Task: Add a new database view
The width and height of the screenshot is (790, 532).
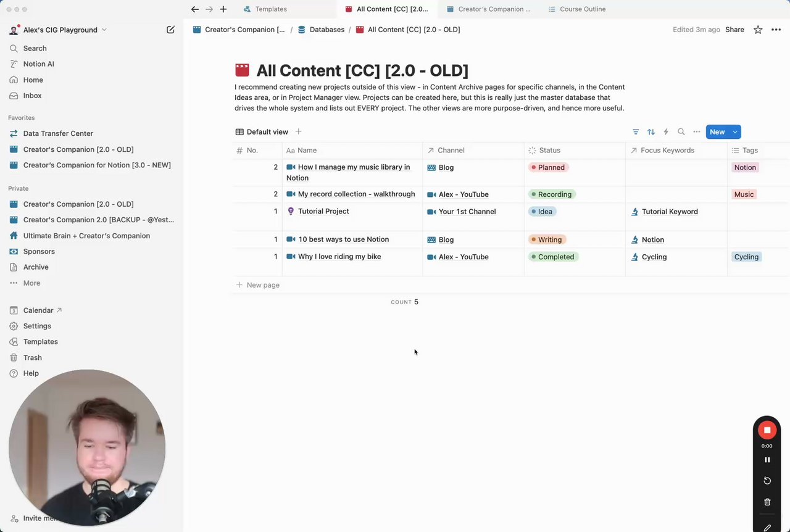Action: point(299,131)
